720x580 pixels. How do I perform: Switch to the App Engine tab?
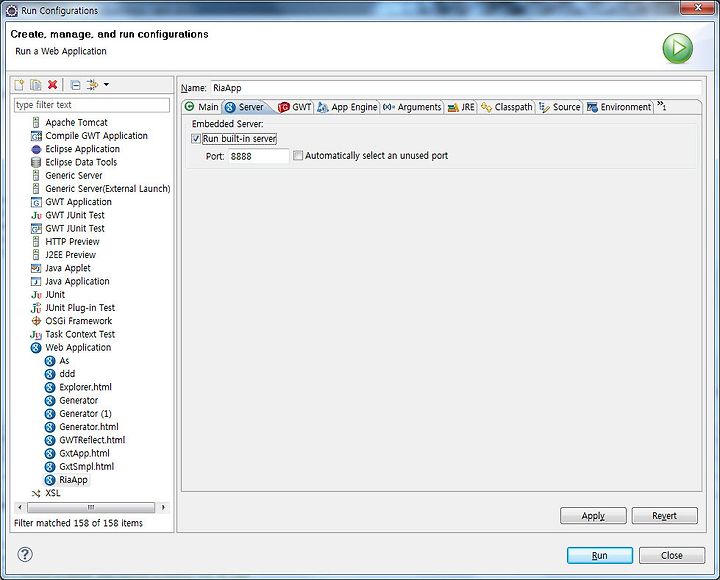point(348,107)
